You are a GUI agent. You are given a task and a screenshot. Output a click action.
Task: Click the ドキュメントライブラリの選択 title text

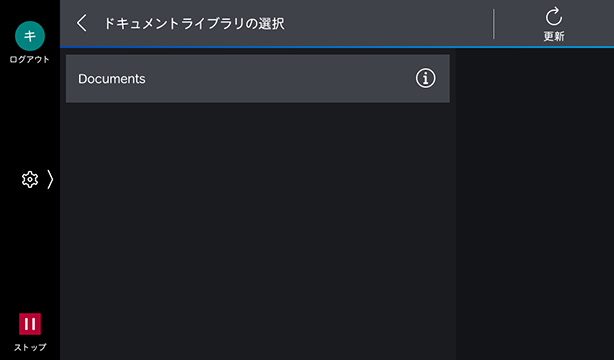point(194,24)
